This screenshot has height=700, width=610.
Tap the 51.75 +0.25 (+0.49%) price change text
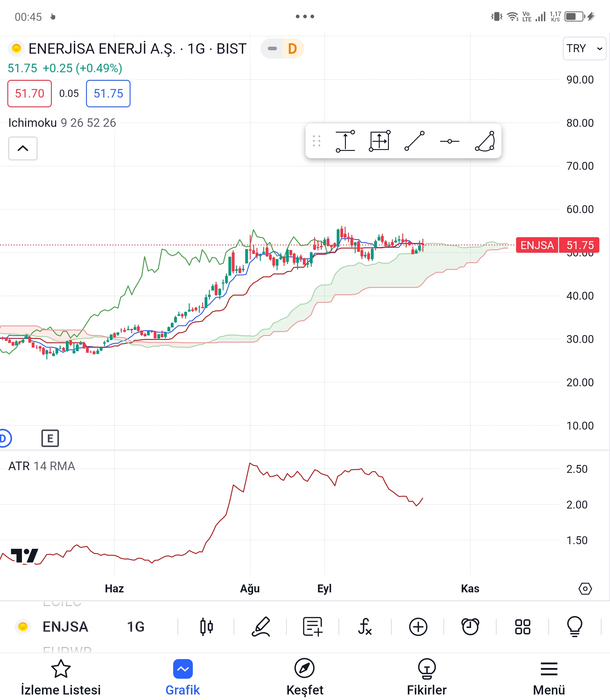[x=65, y=68]
